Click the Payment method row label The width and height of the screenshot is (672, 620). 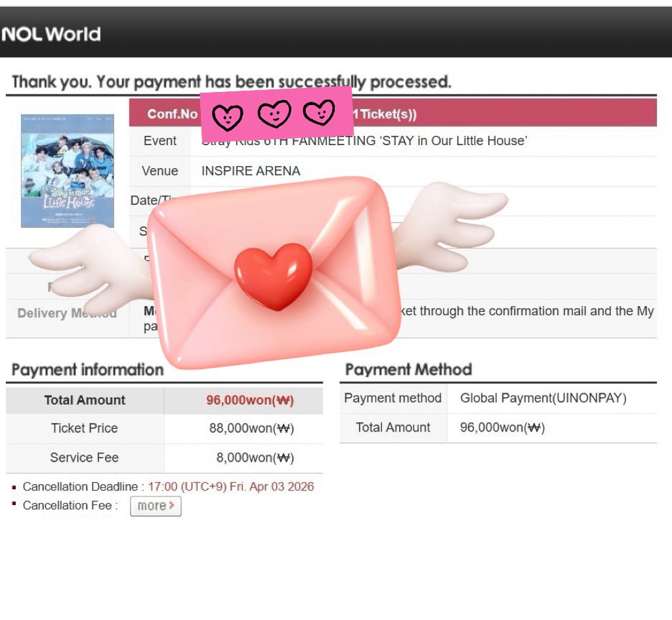392,398
